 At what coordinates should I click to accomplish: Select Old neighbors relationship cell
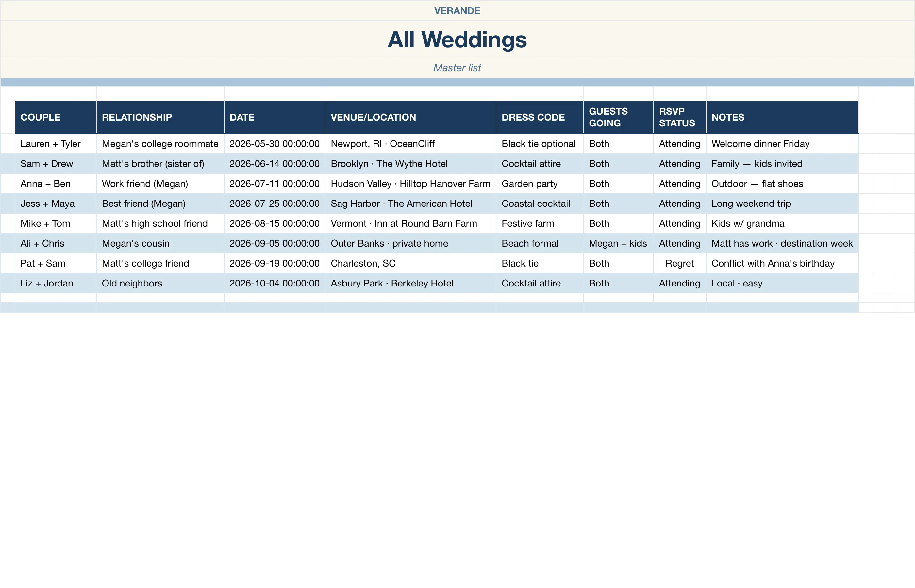(160, 283)
